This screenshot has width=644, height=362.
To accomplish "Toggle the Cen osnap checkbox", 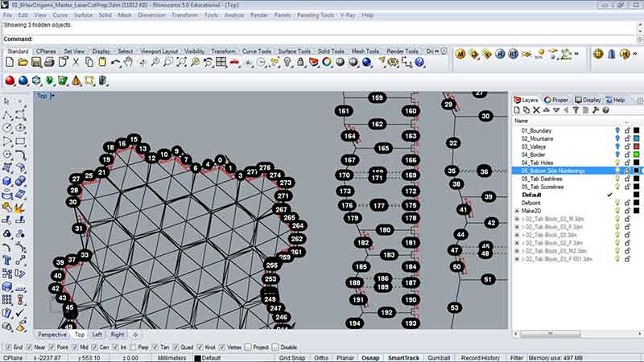I will 94,348.
